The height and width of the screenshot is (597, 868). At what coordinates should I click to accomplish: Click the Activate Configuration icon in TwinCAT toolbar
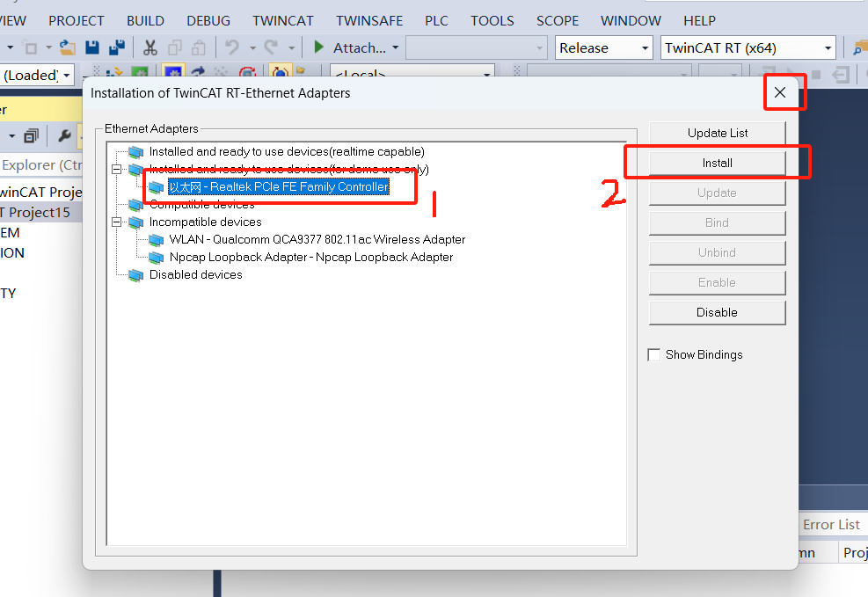[114, 74]
